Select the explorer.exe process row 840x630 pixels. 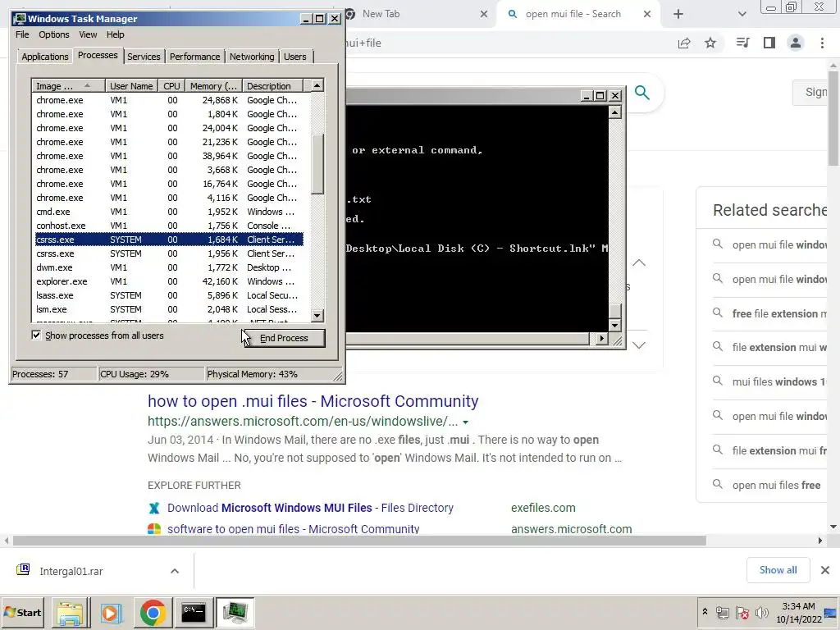pos(169,281)
